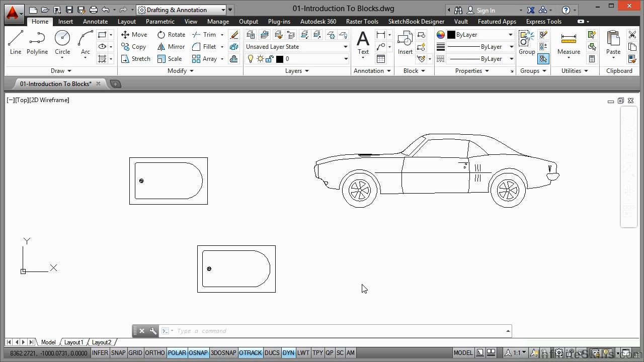644x362 pixels.
Task: Toggle ORTHO mode
Action: point(155,353)
